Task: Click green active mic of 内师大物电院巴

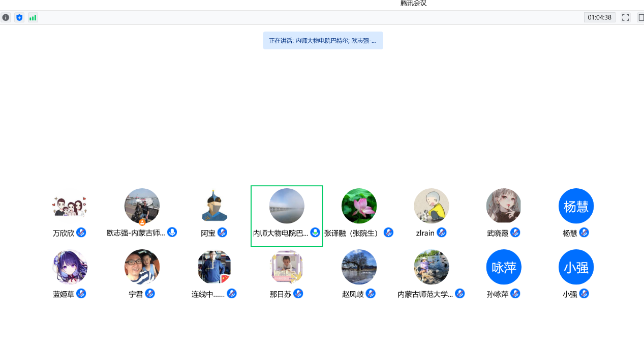Action: click(315, 233)
